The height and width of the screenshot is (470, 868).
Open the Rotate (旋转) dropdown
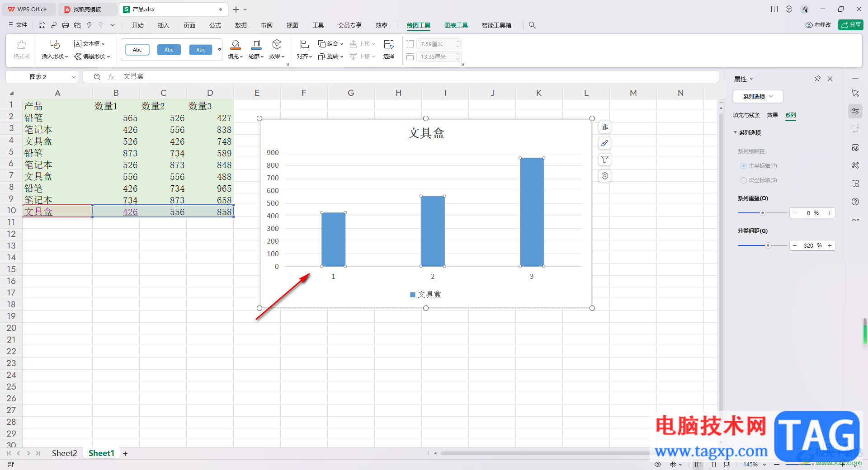click(330, 56)
